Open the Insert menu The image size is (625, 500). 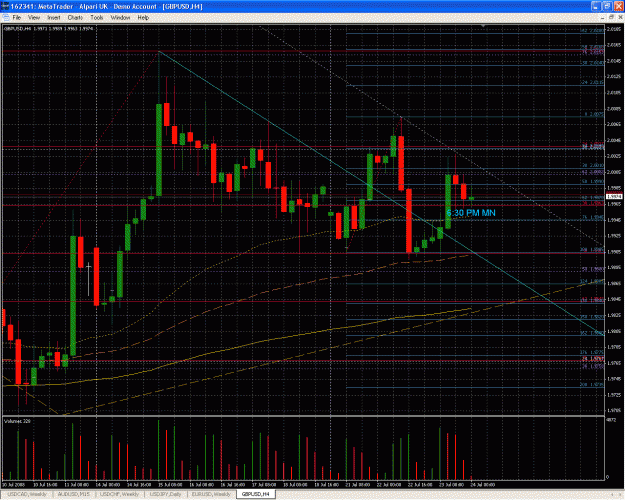pyautogui.click(x=54, y=18)
